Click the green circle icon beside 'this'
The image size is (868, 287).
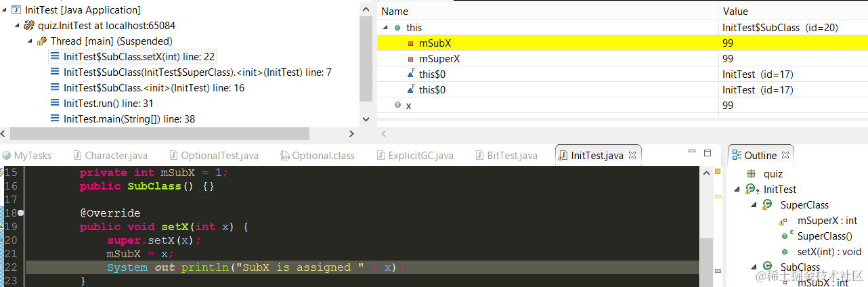(397, 28)
